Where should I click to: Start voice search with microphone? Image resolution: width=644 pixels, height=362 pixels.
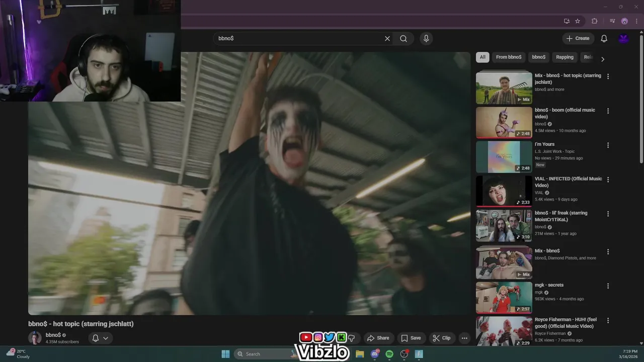pos(426,39)
